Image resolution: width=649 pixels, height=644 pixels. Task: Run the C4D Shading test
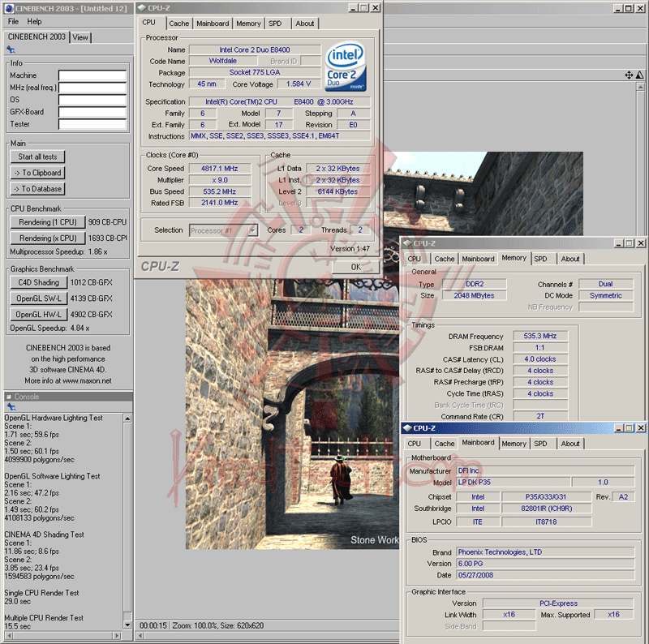coord(38,282)
